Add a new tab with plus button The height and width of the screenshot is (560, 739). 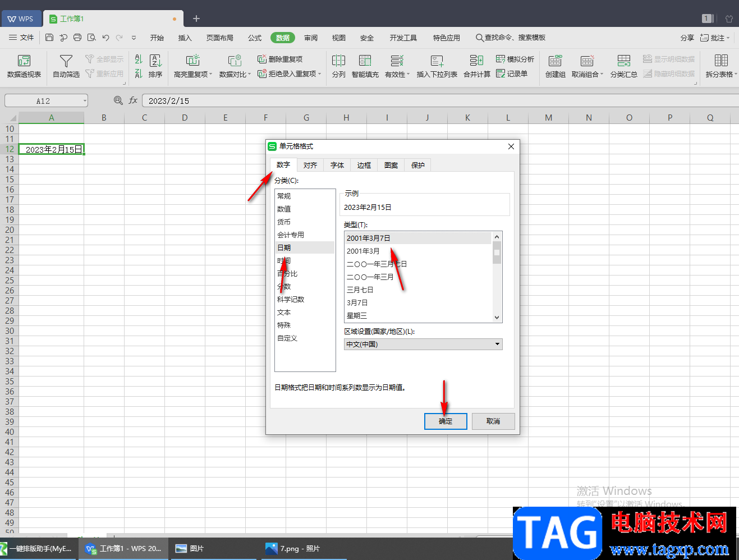click(x=196, y=19)
